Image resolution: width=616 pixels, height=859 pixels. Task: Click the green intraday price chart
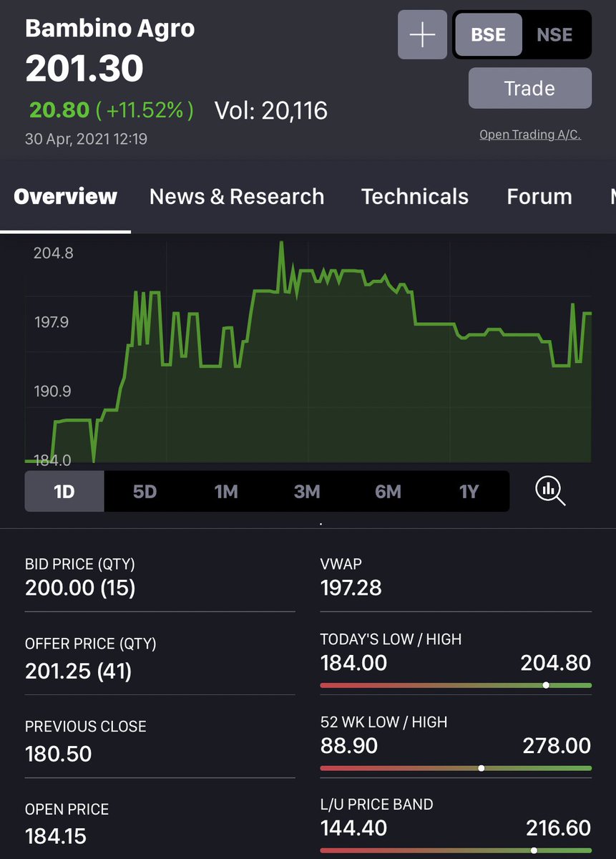point(308,352)
